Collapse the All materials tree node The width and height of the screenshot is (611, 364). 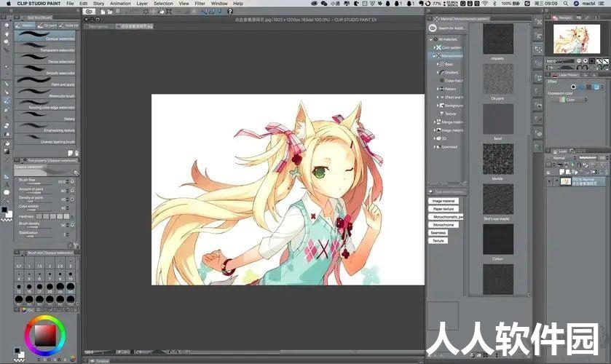point(430,39)
